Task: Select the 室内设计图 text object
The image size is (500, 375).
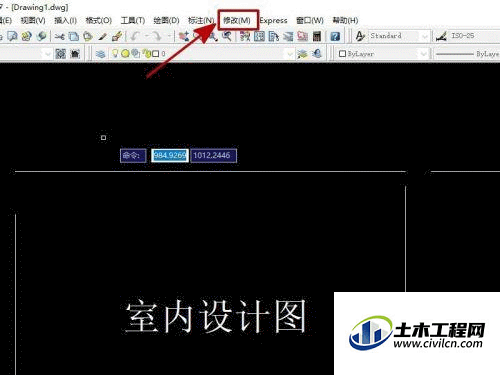Action: [216, 316]
